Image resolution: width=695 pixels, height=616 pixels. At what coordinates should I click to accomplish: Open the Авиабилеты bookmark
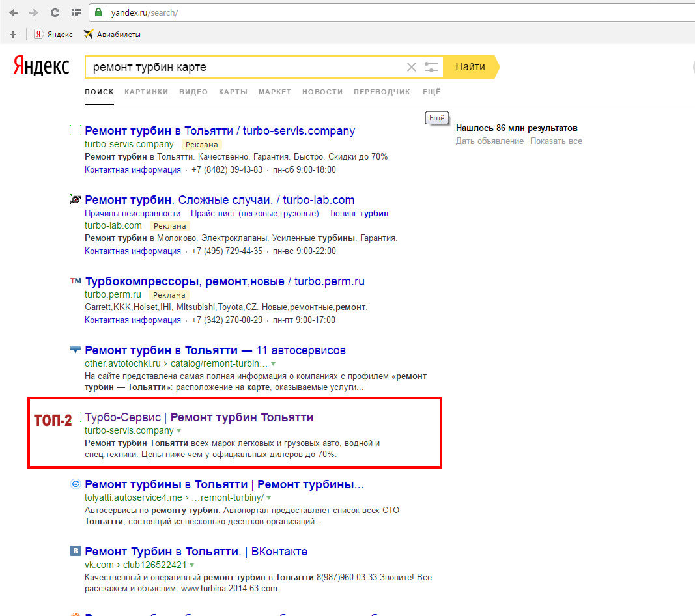click(x=112, y=35)
